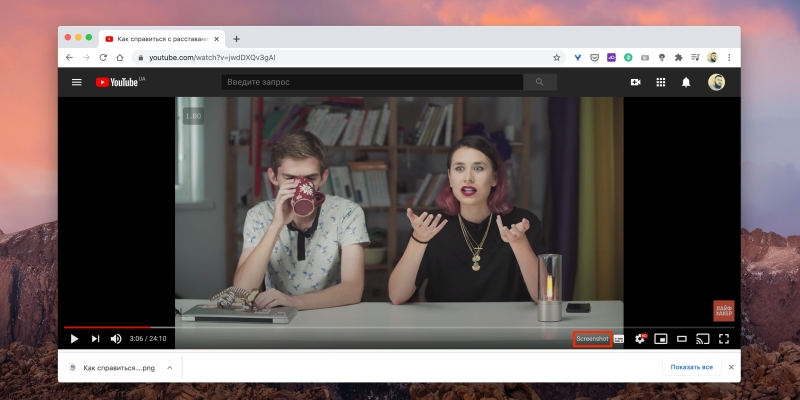Open the notifications bell
Screen dimensions: 800x400
tap(686, 82)
